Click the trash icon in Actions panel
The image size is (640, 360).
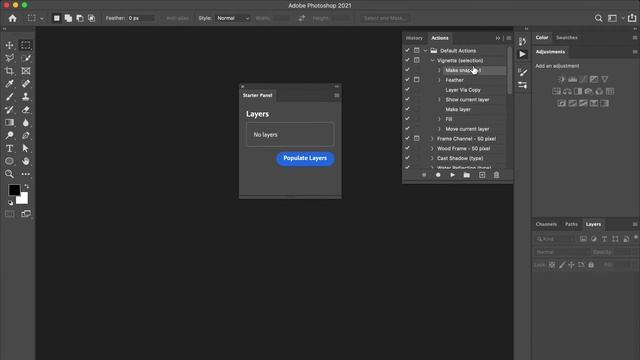pos(496,175)
